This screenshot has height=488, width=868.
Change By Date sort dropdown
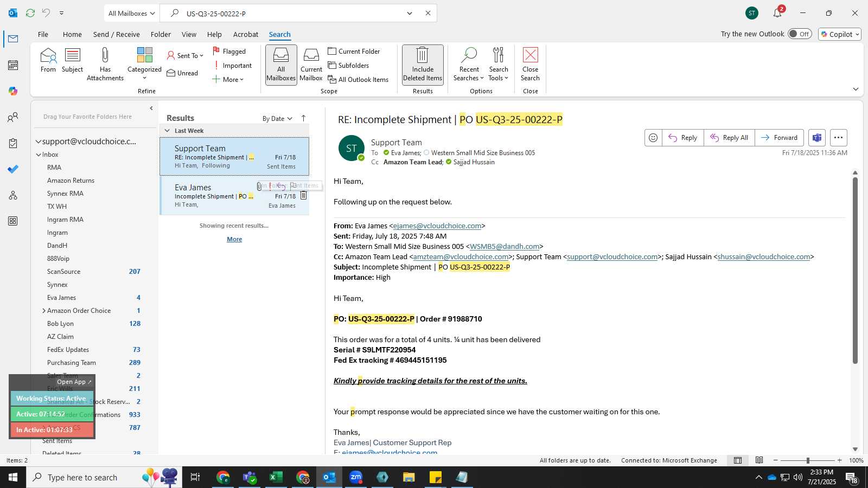coord(277,118)
